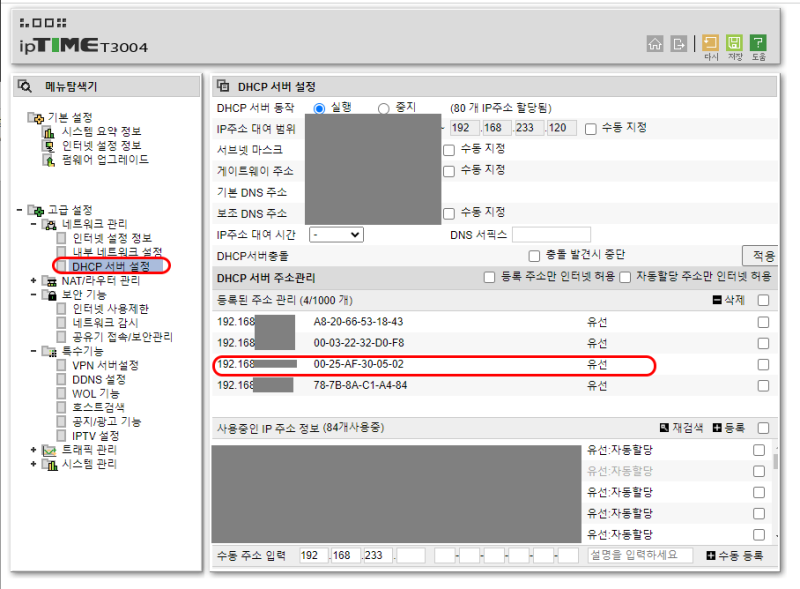Open the router home screen icon
This screenshot has height=589, width=800.
click(655, 43)
